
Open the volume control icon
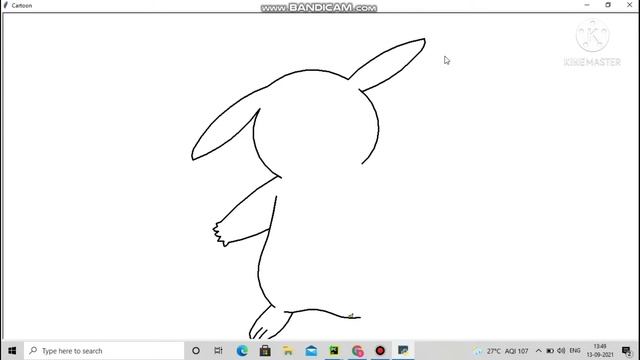pyautogui.click(x=561, y=351)
